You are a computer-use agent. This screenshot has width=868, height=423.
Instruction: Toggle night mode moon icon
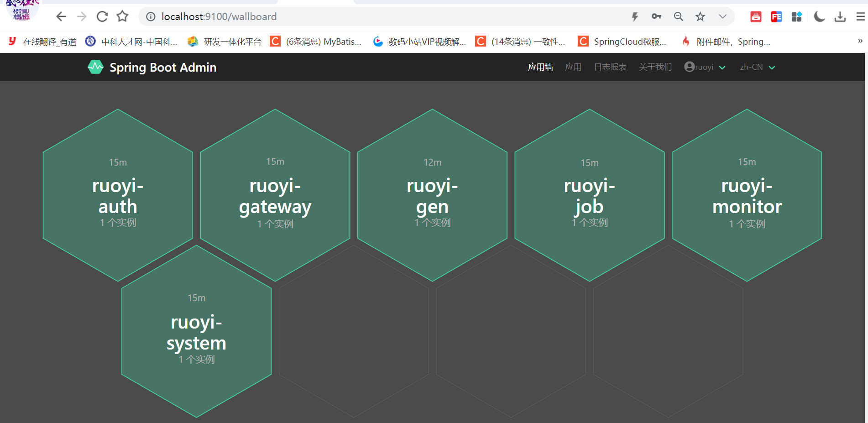(x=820, y=17)
